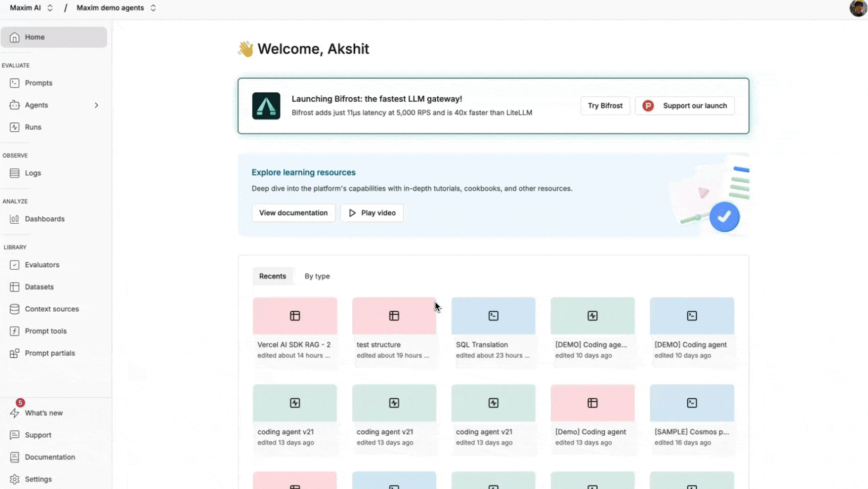Click the Prompts icon in sidebar

point(15,83)
